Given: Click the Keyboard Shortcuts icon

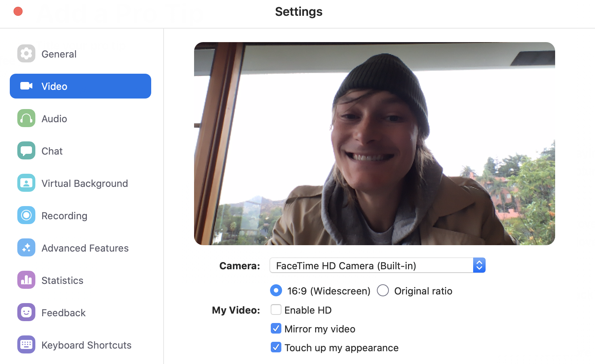Looking at the screenshot, I should pyautogui.click(x=26, y=345).
